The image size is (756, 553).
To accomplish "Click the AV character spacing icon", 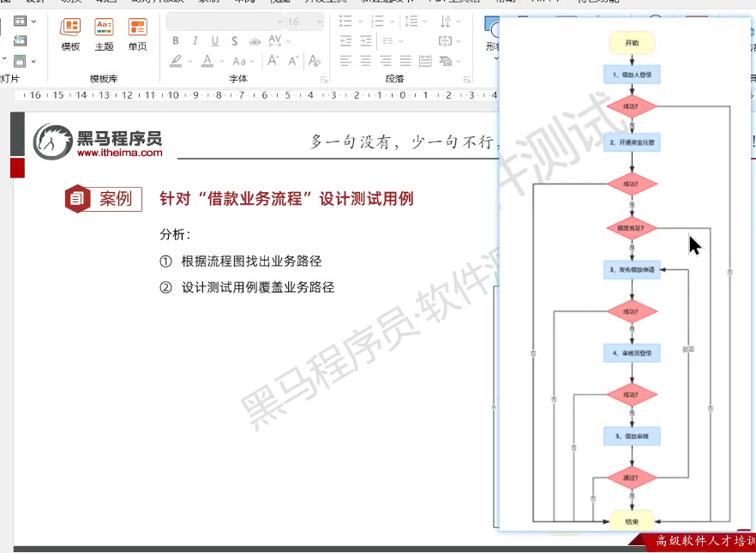I will (275, 40).
